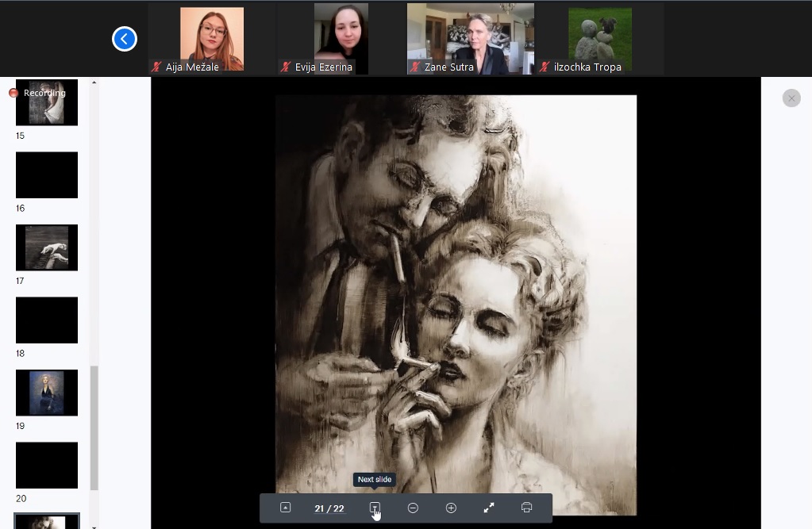
Task: Select slide 17 piano hands thumbnail
Action: pyautogui.click(x=47, y=247)
